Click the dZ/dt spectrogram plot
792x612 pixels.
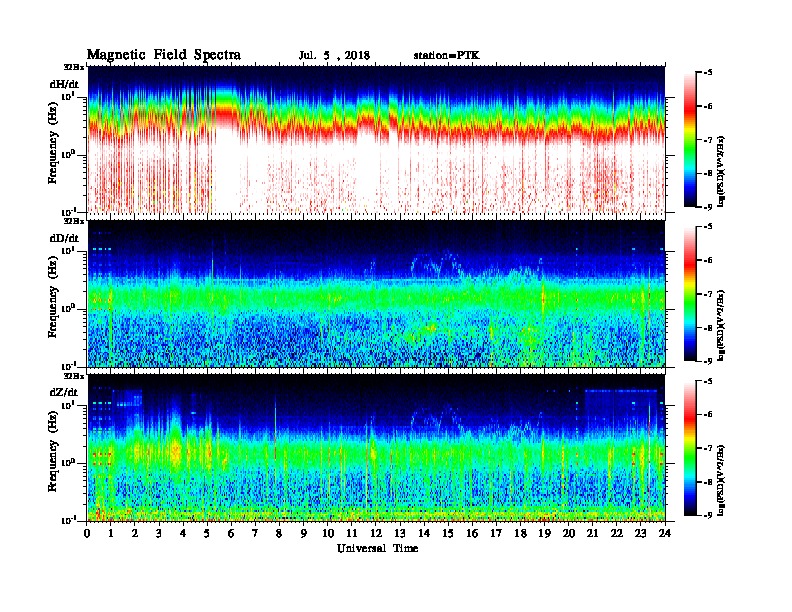(x=376, y=448)
